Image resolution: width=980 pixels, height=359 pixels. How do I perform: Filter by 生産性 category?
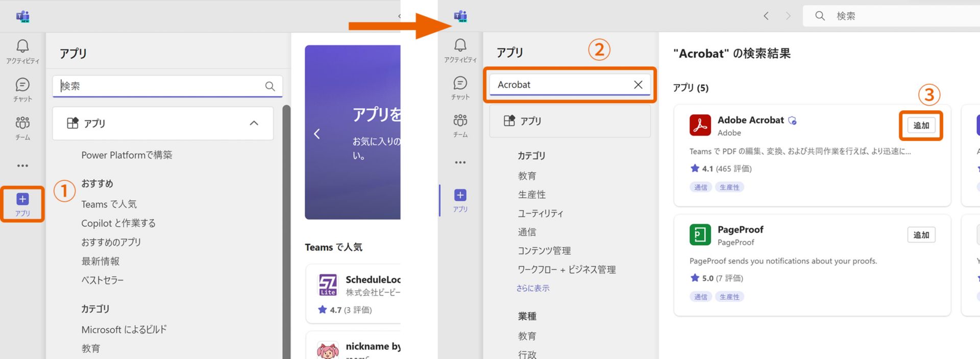[x=532, y=195]
